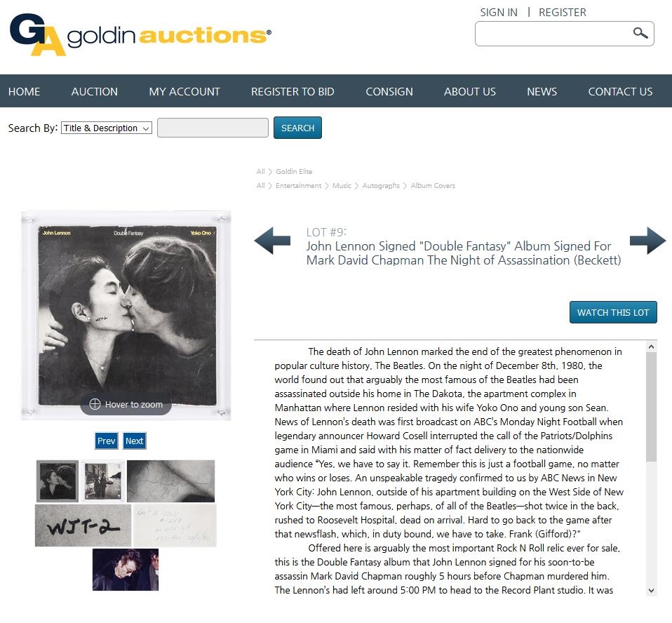Click the magnifying glass search icon
The height and width of the screenshot is (623, 672).
640,33
